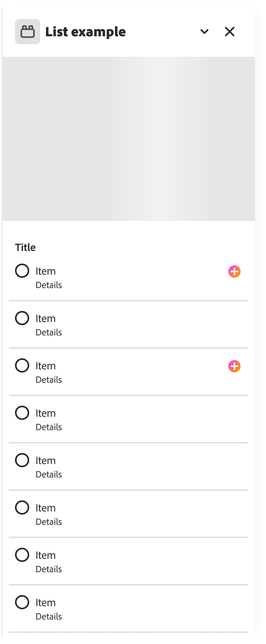This screenshot has height=644, width=266.
Task: Click the gradient plus icon on third item
Action: (234, 366)
